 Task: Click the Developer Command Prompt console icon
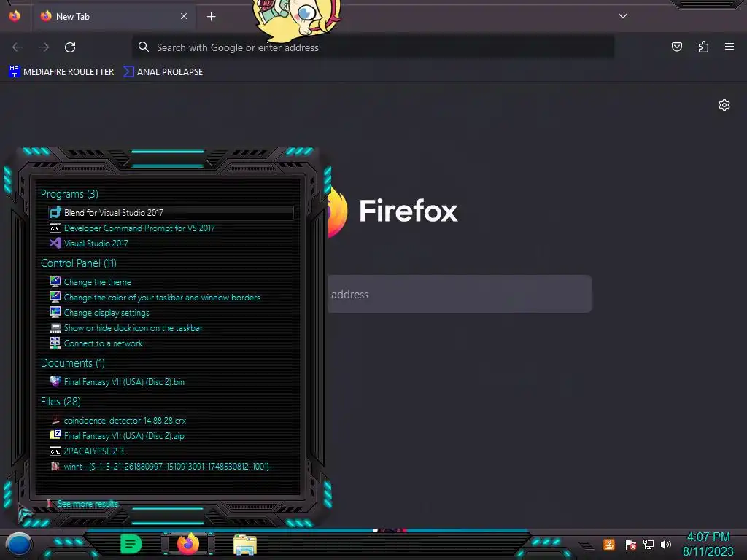click(x=55, y=228)
